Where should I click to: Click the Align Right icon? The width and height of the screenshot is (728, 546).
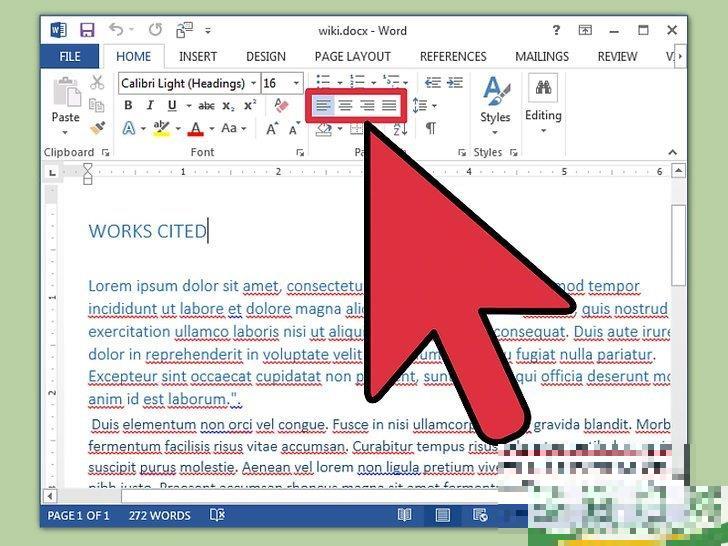click(367, 105)
